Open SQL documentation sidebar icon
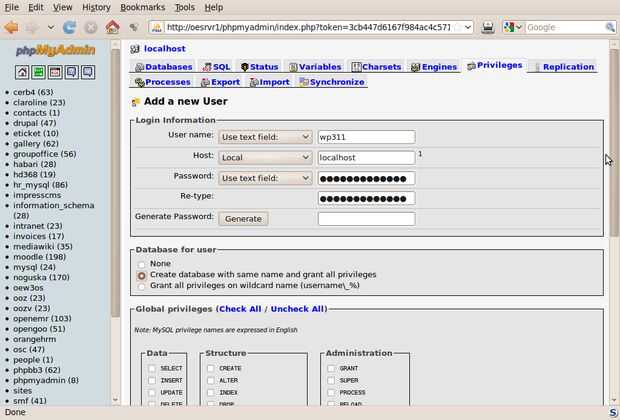 click(x=88, y=72)
